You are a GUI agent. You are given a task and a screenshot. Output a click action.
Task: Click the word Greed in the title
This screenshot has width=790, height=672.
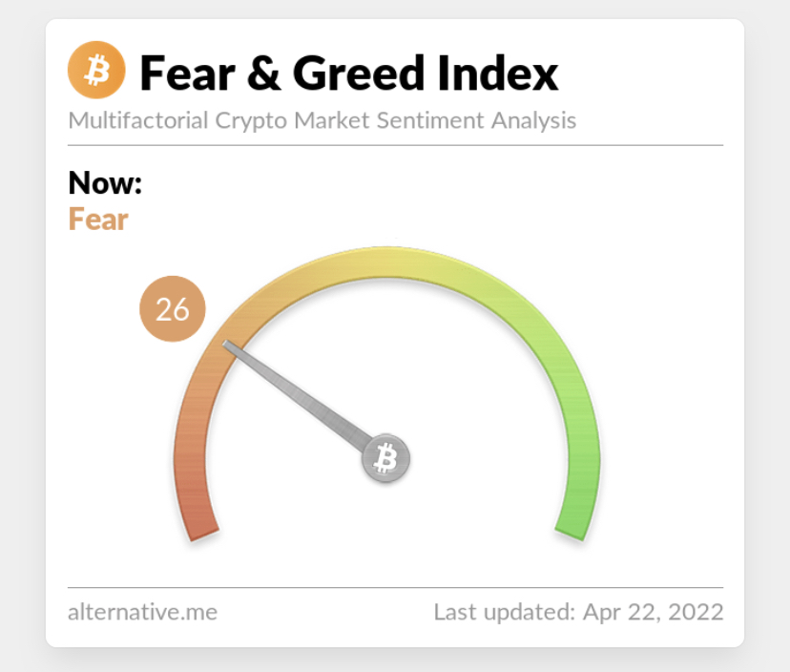click(359, 73)
